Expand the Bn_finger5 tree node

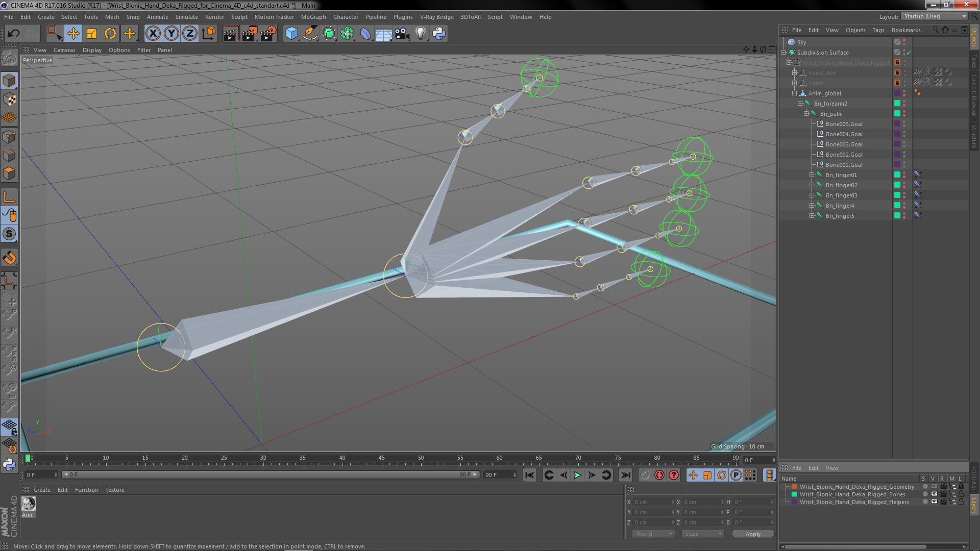pyautogui.click(x=812, y=216)
